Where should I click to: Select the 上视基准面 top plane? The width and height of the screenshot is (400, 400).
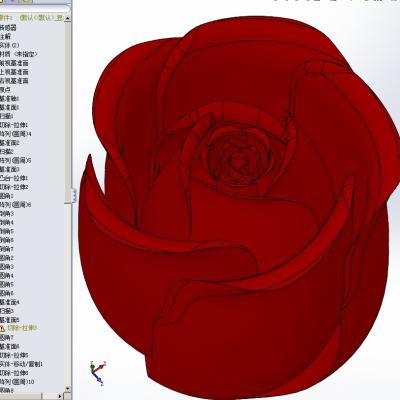coord(14,72)
